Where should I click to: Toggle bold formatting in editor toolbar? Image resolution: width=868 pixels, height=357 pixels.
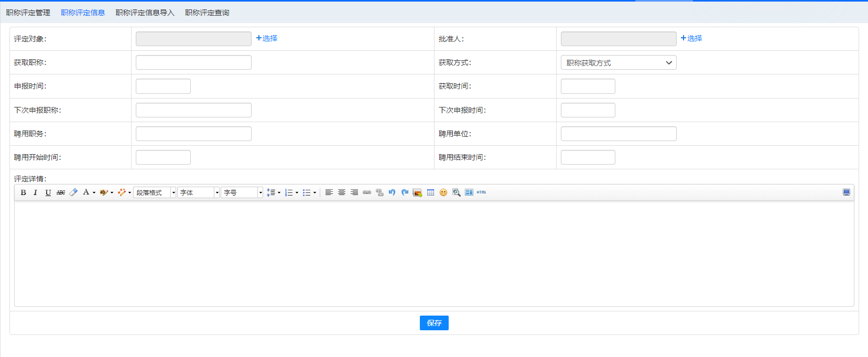pos(23,192)
